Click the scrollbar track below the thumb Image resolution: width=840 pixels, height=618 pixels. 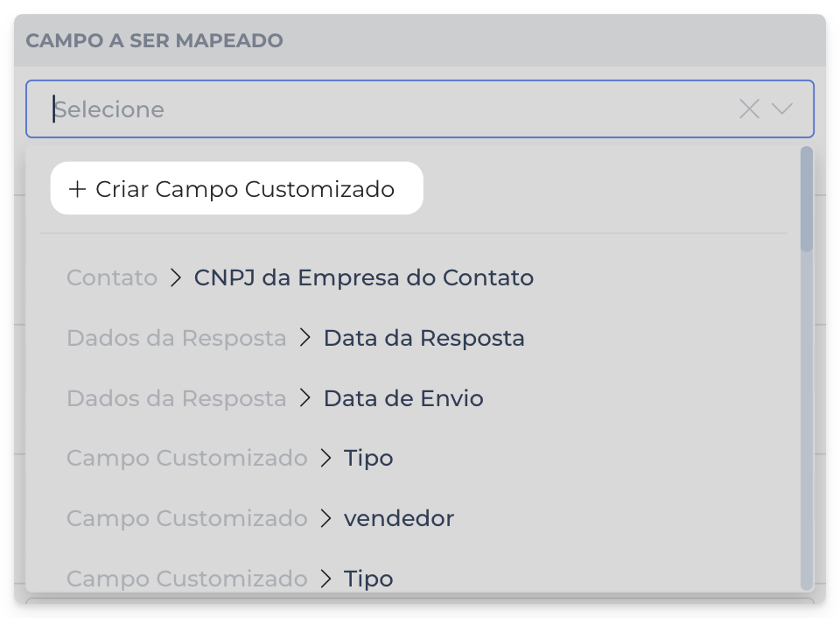point(807,420)
